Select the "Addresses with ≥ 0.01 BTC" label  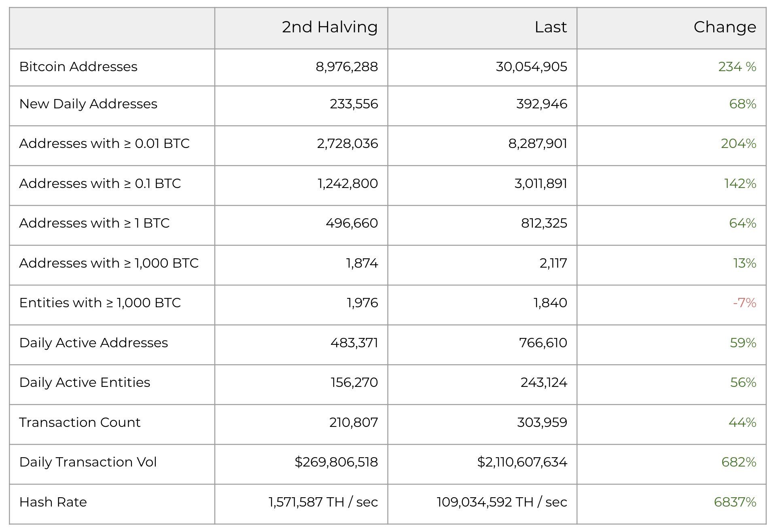(104, 144)
